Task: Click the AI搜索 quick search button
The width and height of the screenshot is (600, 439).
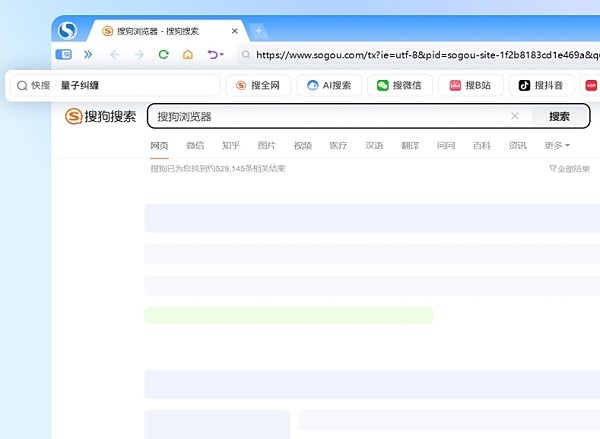Action: (327, 86)
